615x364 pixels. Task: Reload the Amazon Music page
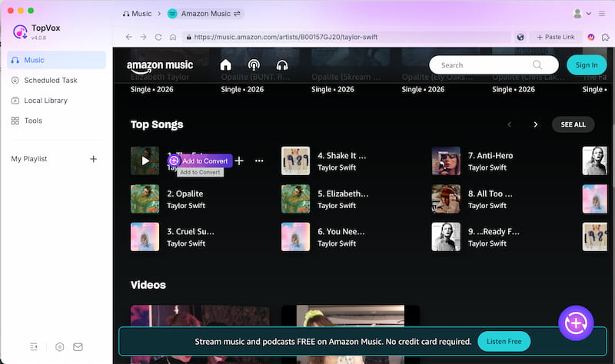pos(158,37)
